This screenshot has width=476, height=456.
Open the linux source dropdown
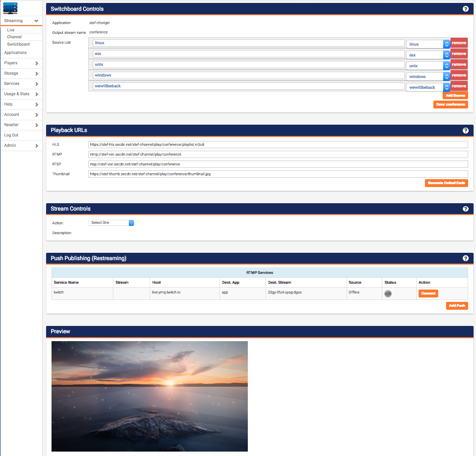(427, 44)
